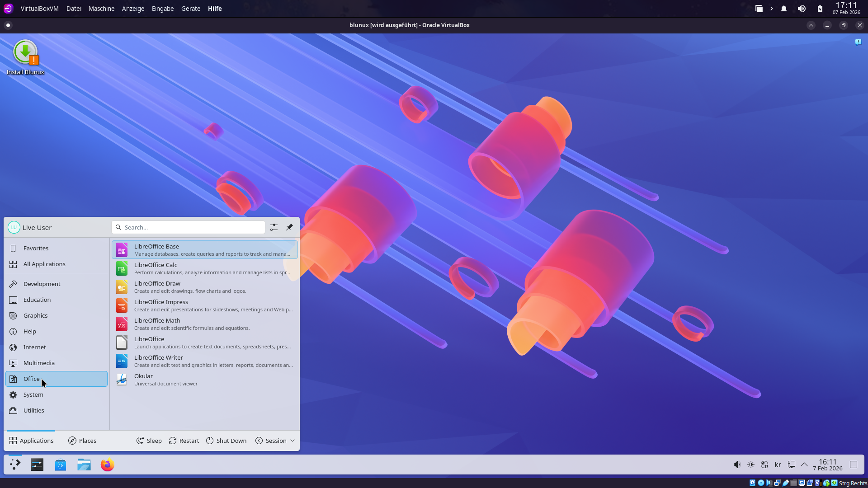The height and width of the screenshot is (488, 868).
Task: Open the screen brightness tray control
Action: point(751,465)
